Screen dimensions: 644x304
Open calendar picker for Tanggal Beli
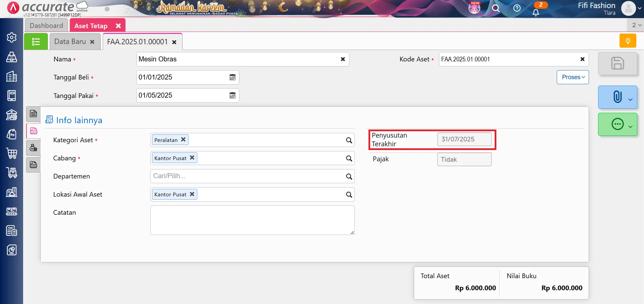tap(232, 77)
